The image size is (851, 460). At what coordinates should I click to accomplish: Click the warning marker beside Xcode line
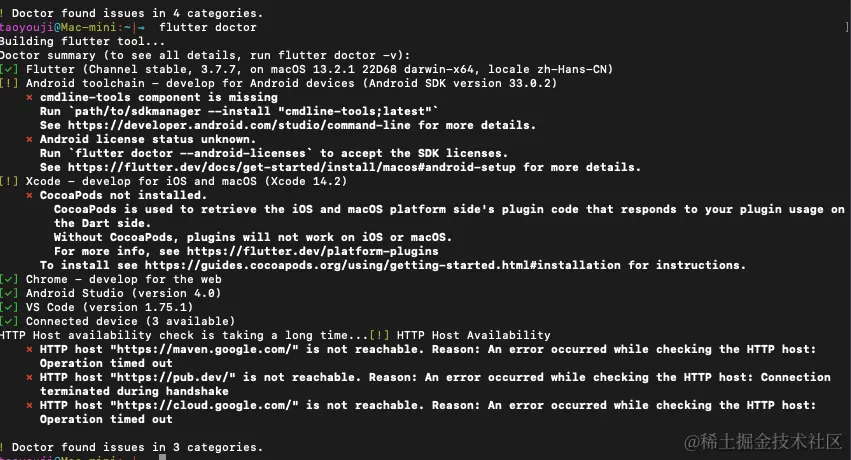click(x=9, y=181)
